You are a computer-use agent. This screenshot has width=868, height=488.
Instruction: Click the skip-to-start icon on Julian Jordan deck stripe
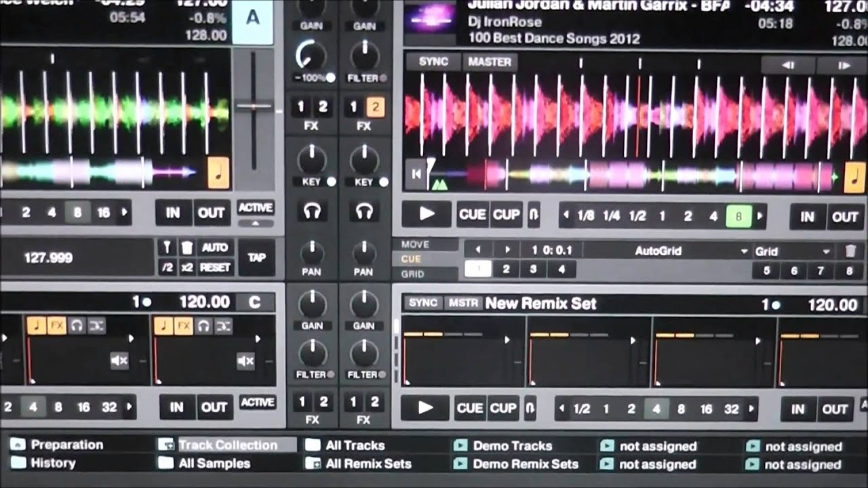pos(416,174)
